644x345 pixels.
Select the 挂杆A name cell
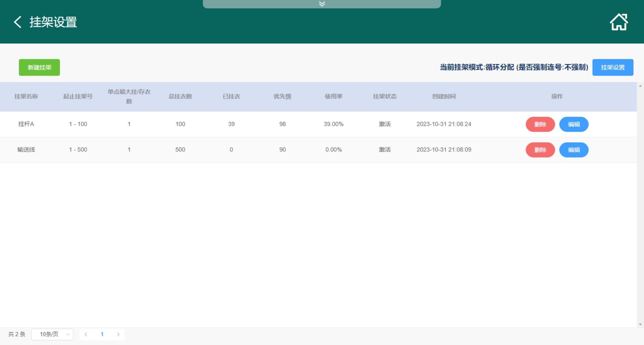[x=26, y=124]
